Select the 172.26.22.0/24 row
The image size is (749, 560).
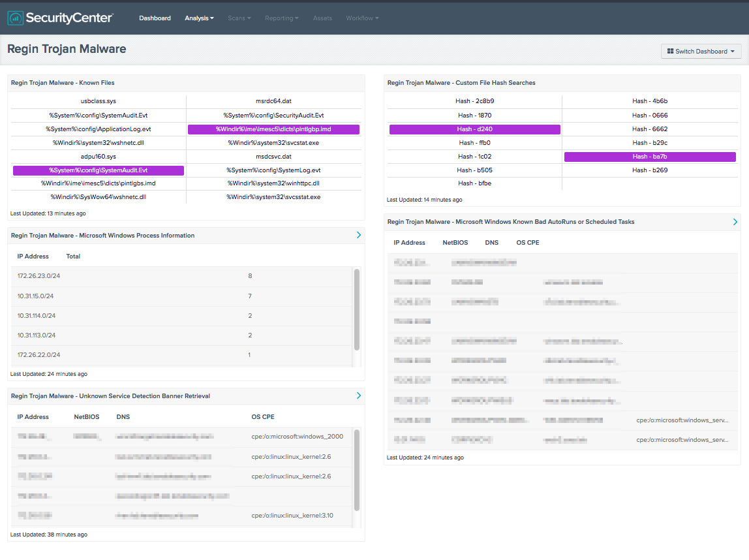[x=181, y=355]
